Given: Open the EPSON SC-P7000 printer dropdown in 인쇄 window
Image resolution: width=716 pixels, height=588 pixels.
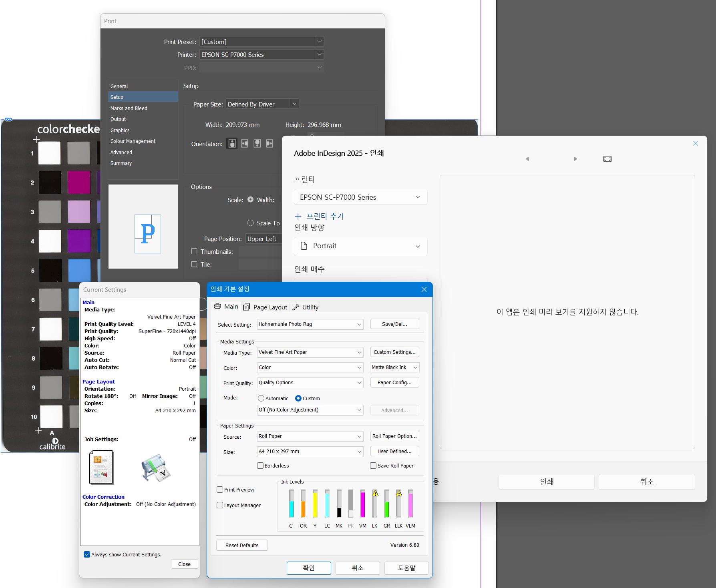Looking at the screenshot, I should (361, 197).
